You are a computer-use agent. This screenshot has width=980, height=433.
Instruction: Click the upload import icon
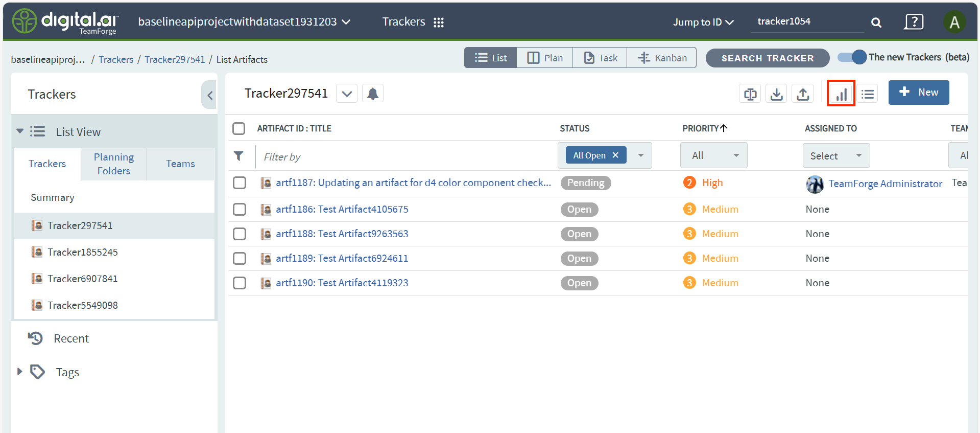tap(803, 94)
